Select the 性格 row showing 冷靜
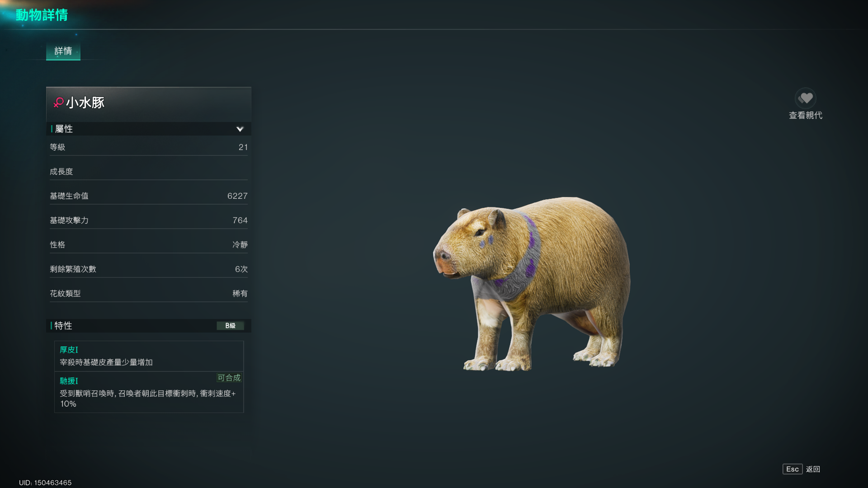 [x=148, y=245]
